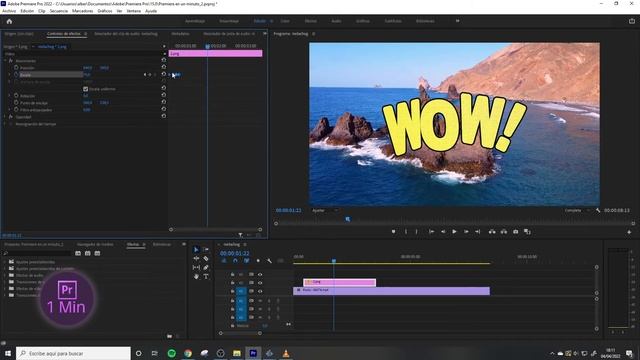The width and height of the screenshot is (640, 360).
Task: Play the sequence in the Program monitor
Action: point(454,231)
